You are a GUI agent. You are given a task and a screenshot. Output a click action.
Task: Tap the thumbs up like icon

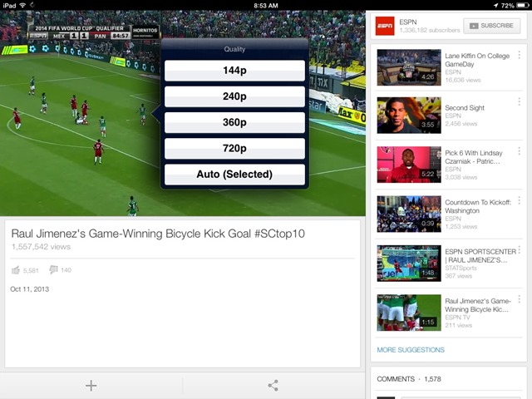[x=16, y=270]
